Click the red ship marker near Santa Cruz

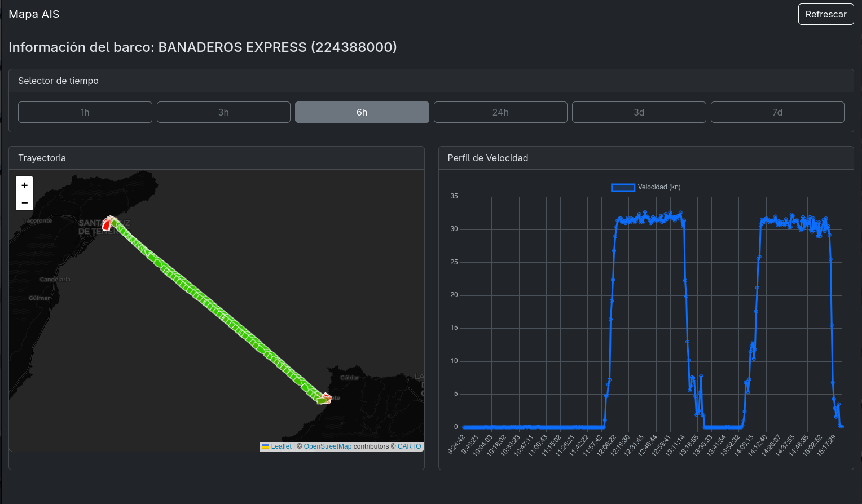[107, 224]
